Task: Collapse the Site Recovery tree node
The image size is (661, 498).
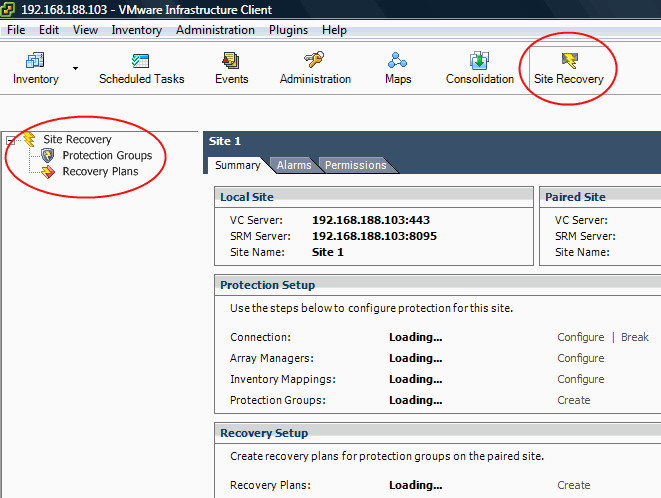Action: tap(10, 140)
